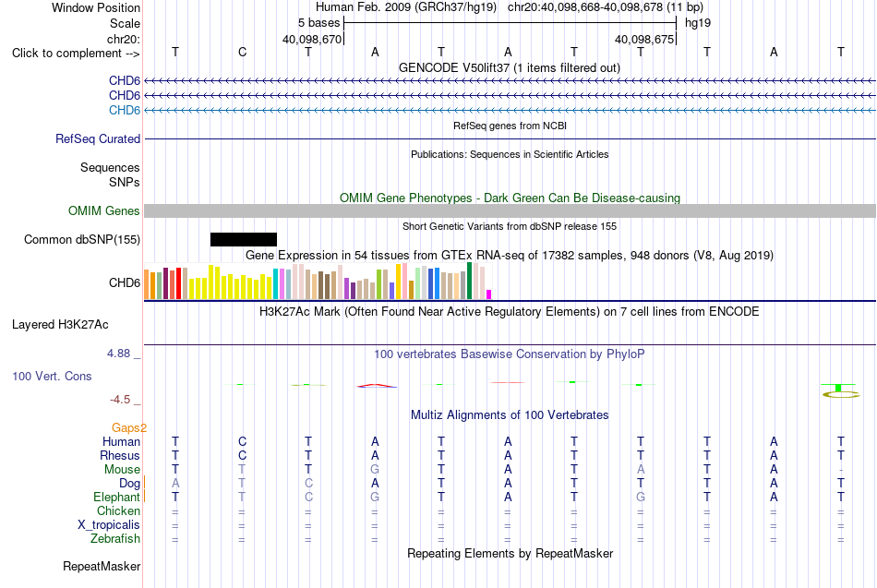Select the 100 Vert. Cons label
The image size is (877, 588).
click(52, 376)
